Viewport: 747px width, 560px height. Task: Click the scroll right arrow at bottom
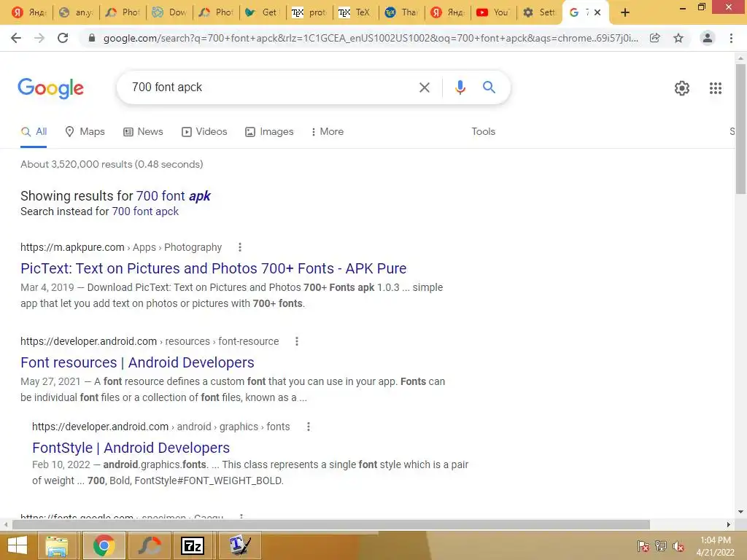pos(729,525)
